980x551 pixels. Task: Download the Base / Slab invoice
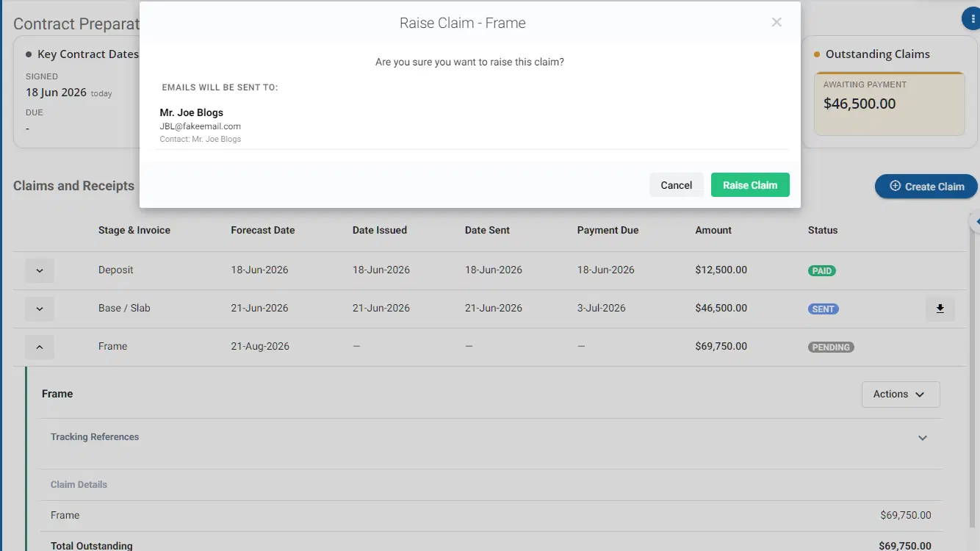[940, 309]
